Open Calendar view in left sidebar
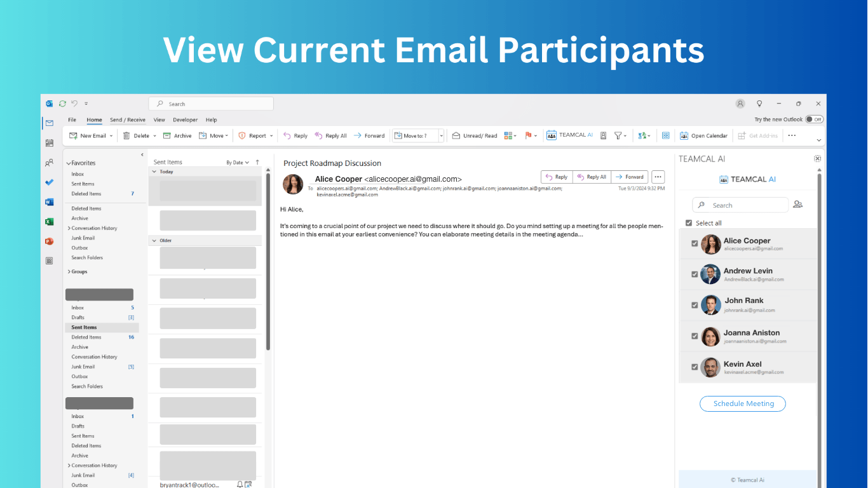Image resolution: width=868 pixels, height=488 pixels. 50,143
